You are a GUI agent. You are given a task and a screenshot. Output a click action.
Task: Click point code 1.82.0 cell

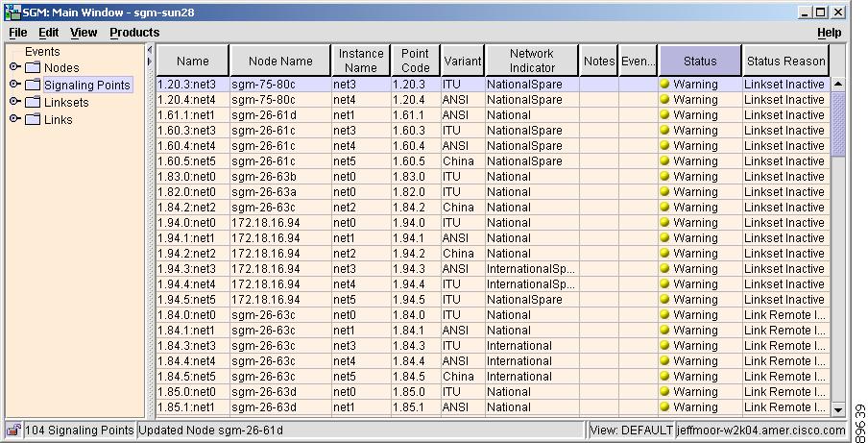click(x=415, y=191)
